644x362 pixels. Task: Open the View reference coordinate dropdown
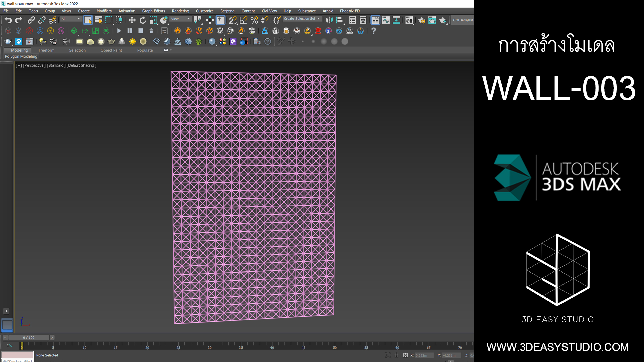(180, 19)
